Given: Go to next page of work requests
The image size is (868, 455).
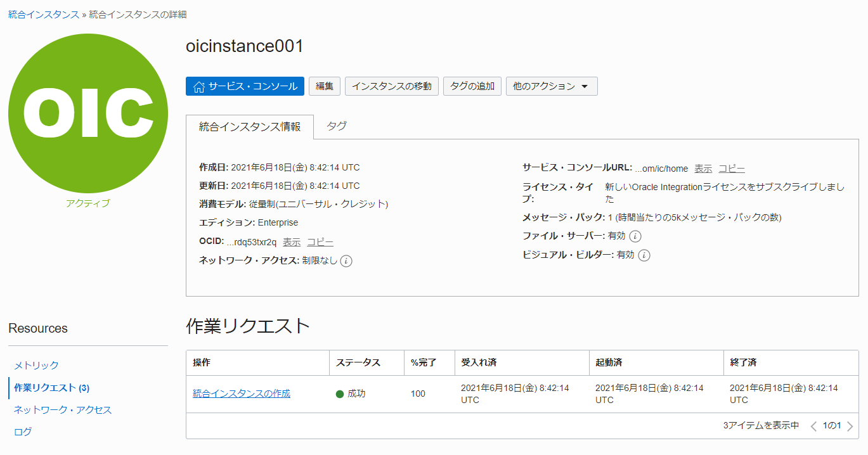Looking at the screenshot, I should (x=850, y=426).
